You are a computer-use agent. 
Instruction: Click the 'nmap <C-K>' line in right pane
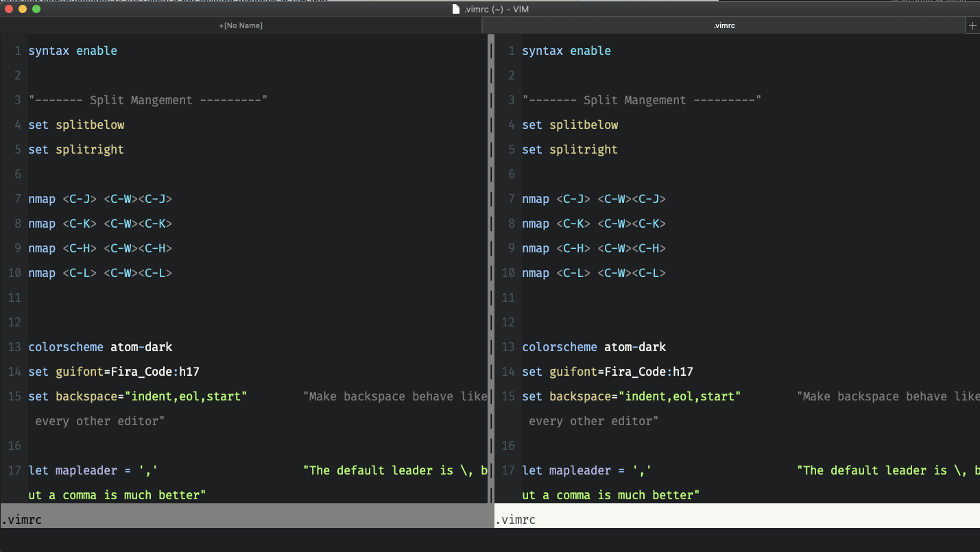[x=594, y=224]
